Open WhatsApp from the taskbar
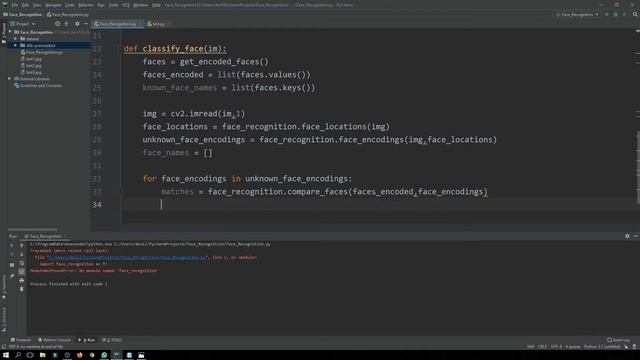Viewport: 640px width, 360px height. click(104, 355)
